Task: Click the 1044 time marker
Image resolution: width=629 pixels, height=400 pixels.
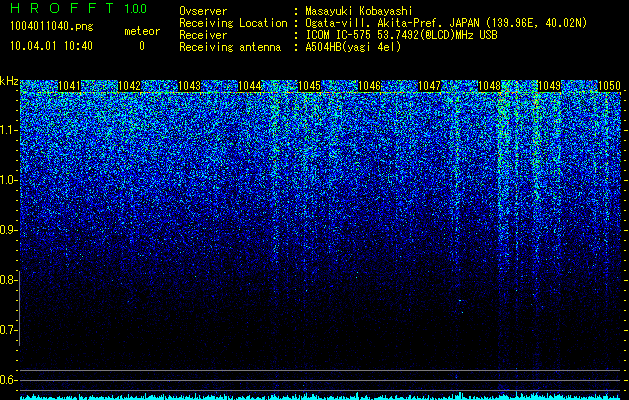Action: pos(250,86)
